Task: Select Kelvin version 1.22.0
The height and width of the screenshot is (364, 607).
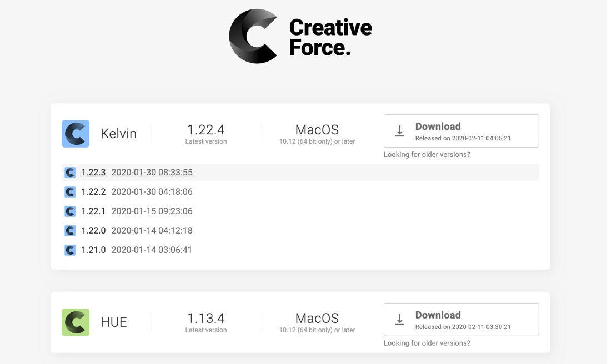Action: (93, 231)
